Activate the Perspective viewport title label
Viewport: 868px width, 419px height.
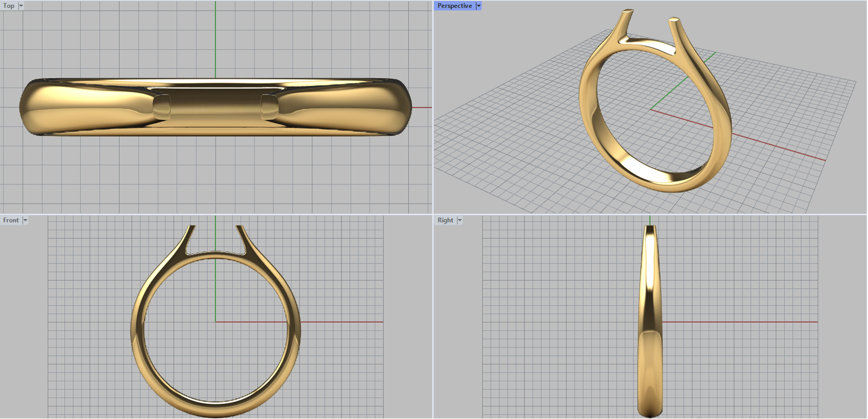point(455,6)
